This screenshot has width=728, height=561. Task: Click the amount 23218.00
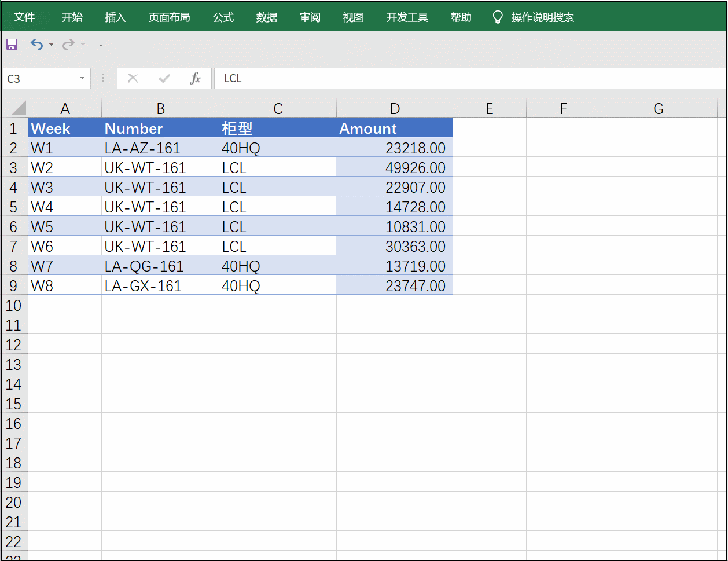click(395, 148)
